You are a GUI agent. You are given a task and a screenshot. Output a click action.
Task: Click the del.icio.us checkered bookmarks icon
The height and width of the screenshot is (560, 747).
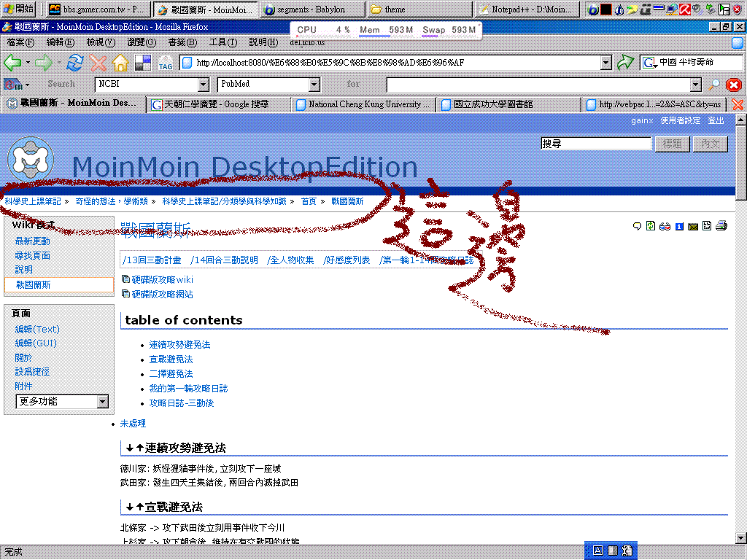coord(143,63)
